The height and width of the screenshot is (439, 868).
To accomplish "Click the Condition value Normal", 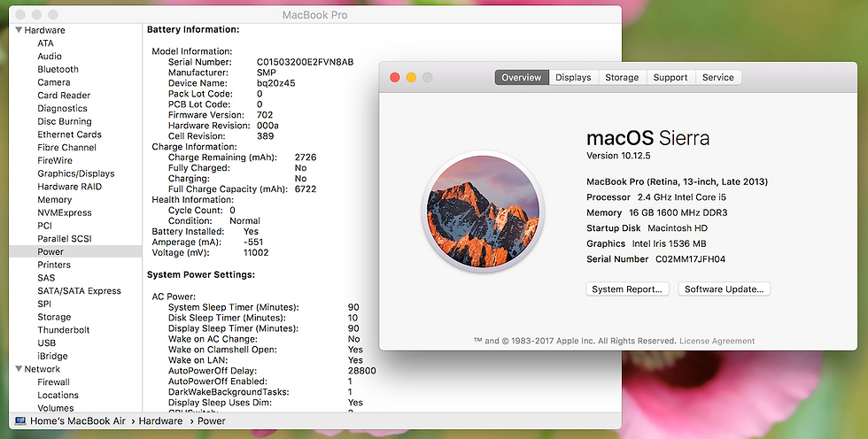I will pyautogui.click(x=244, y=220).
